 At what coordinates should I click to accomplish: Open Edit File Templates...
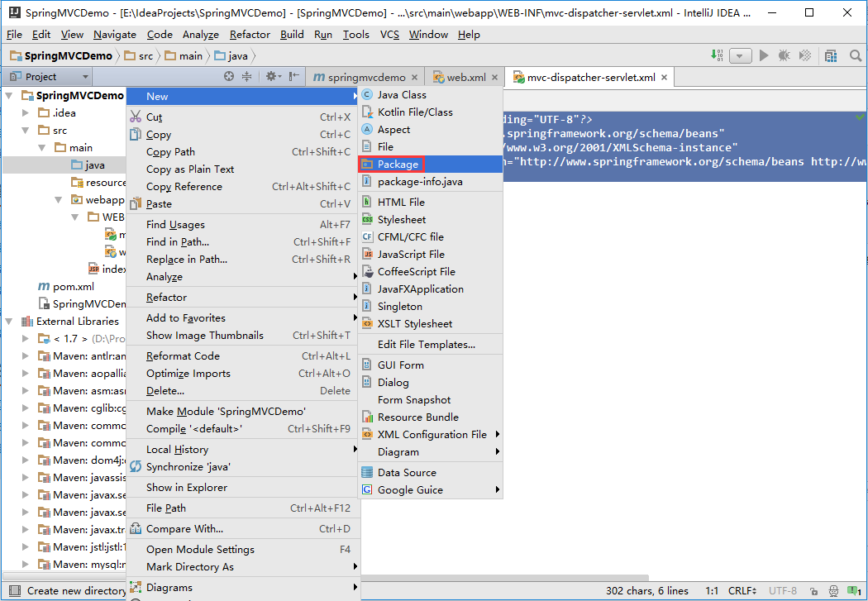pos(431,344)
